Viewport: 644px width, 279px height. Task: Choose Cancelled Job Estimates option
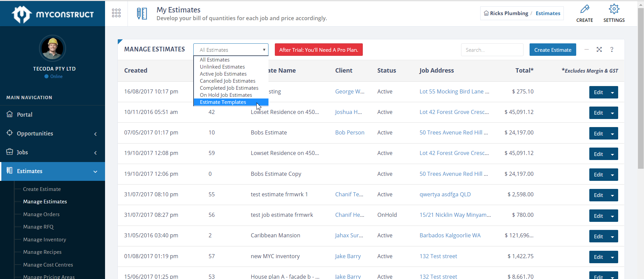[231, 81]
